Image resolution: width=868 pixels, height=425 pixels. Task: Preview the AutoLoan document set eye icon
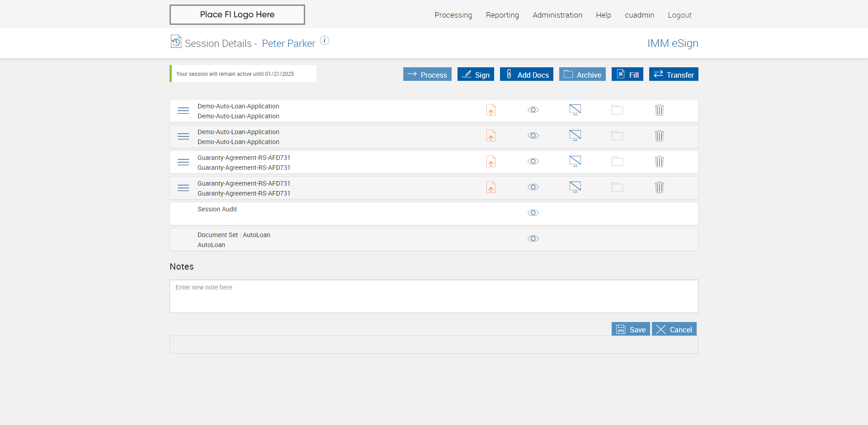[x=533, y=239]
